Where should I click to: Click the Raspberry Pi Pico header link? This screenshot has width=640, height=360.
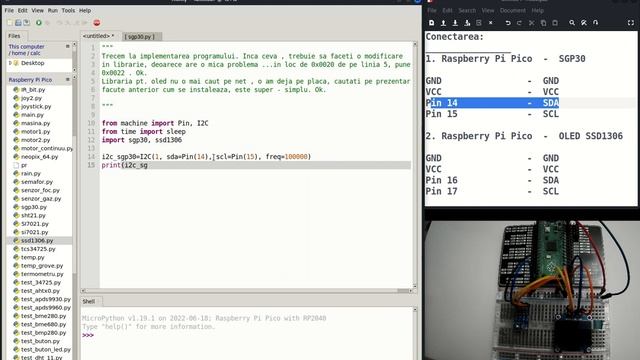coord(30,80)
